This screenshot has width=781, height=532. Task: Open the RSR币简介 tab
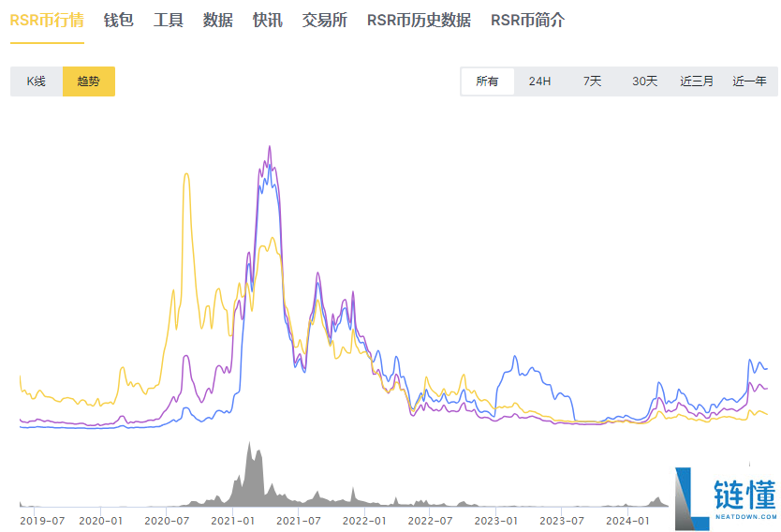pos(528,21)
